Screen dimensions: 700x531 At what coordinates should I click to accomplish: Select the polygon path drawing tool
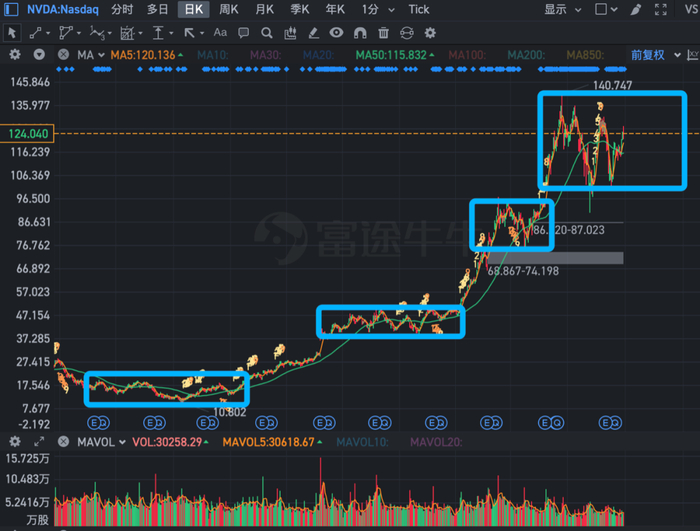[66, 33]
